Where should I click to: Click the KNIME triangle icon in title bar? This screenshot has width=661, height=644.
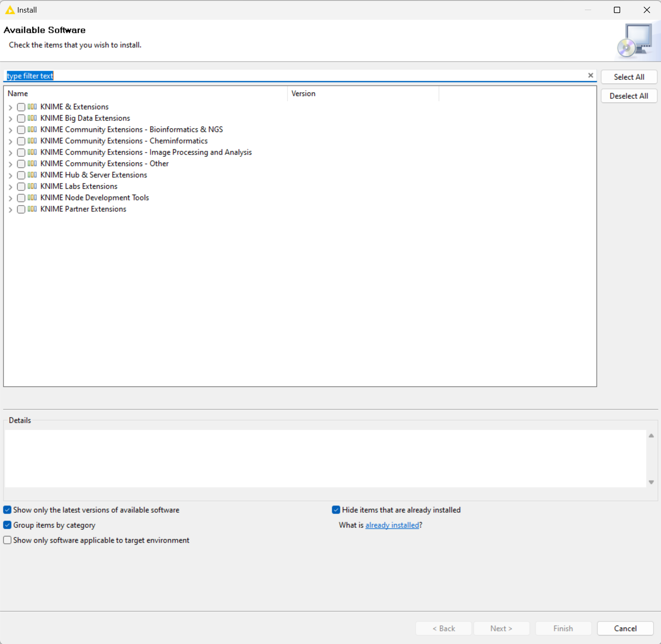click(x=10, y=10)
